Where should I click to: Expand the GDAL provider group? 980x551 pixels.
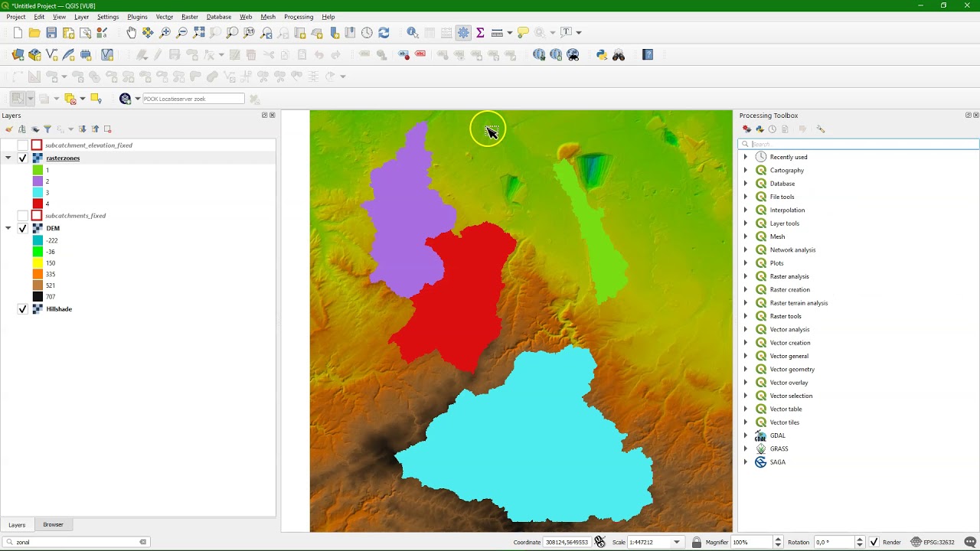tap(746, 435)
